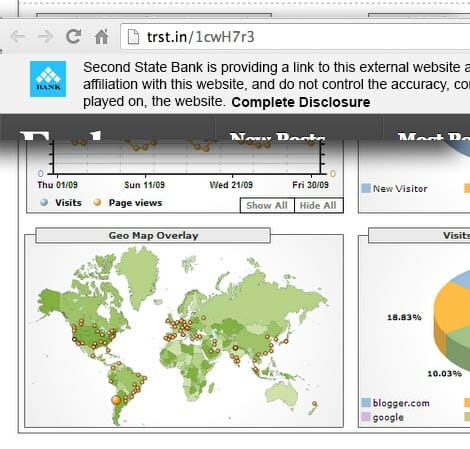Image resolution: width=470 pixels, height=449 pixels.
Task: Open the Complete Disclosure link
Action: coord(301,102)
